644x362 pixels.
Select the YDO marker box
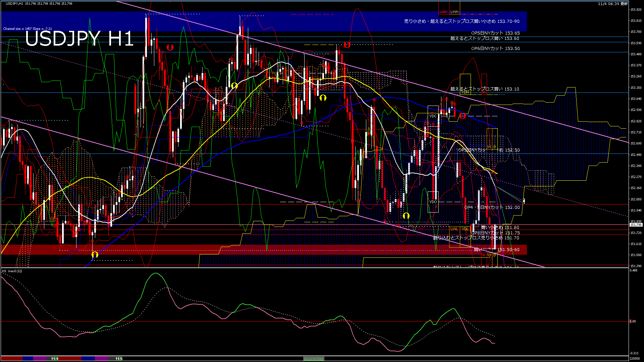point(433,202)
